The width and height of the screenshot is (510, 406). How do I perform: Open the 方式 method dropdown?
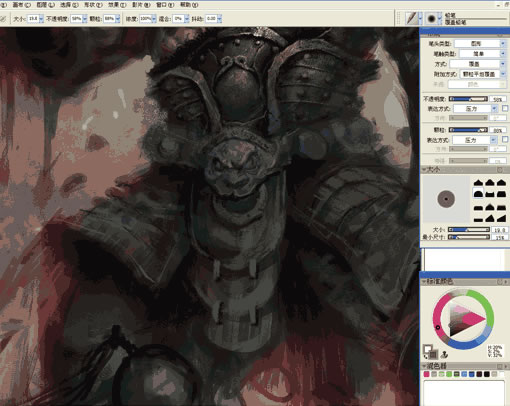478,64
